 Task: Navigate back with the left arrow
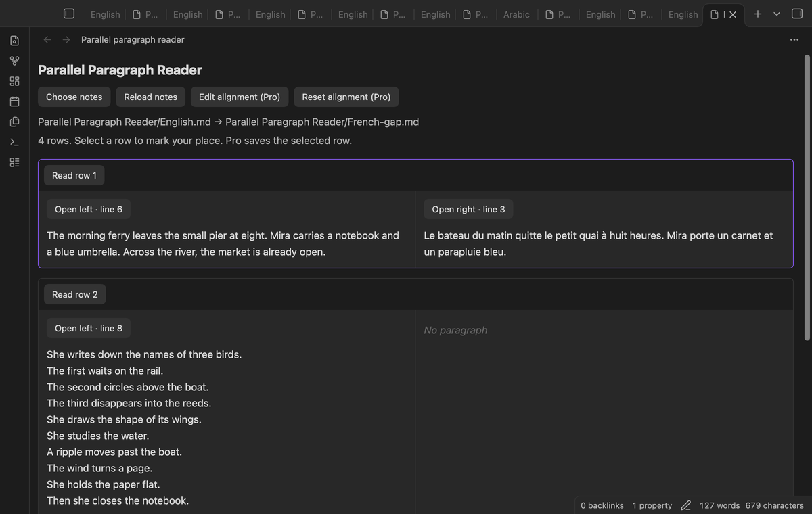click(x=47, y=39)
